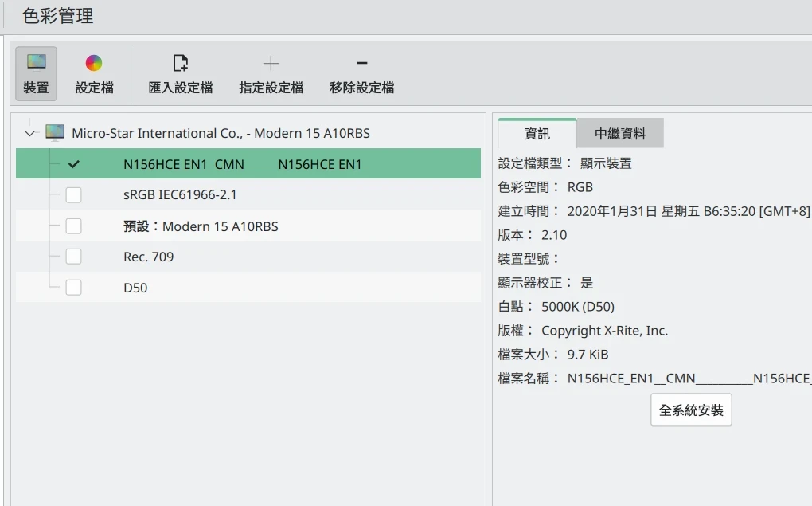Select the D50 profile entry
The image size is (812, 506).
pos(135,288)
